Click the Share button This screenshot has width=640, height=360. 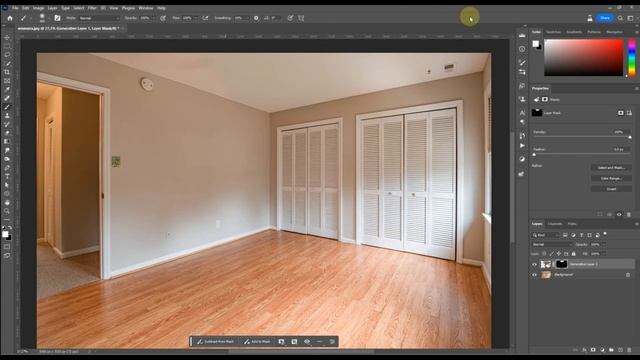[x=605, y=18]
